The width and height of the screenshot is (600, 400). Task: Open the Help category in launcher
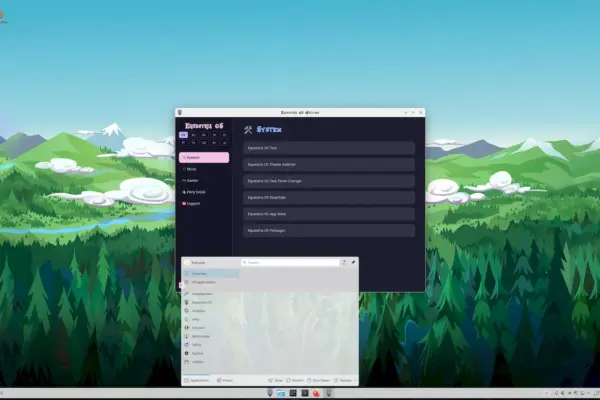(x=211, y=319)
